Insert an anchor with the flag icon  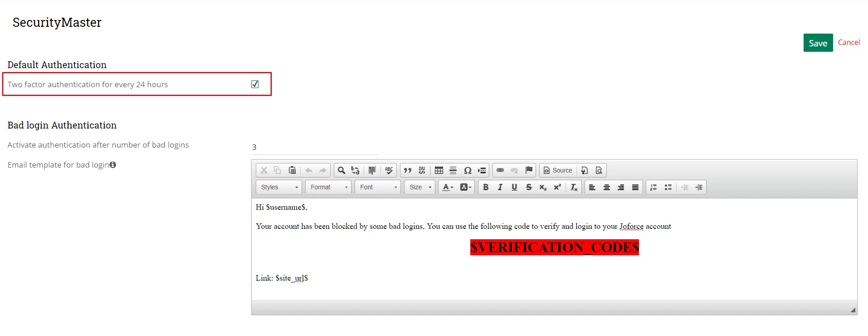coord(529,170)
